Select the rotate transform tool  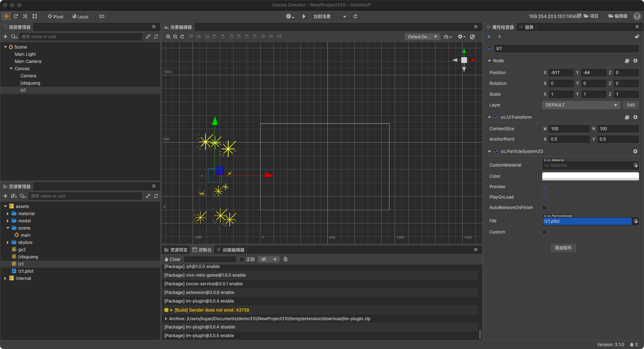[16, 16]
